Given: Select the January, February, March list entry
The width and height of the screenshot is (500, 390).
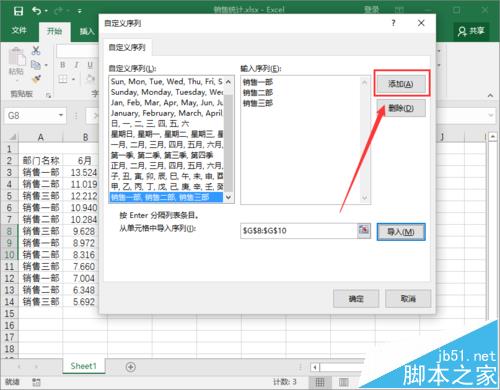Looking at the screenshot, I should tap(167, 113).
